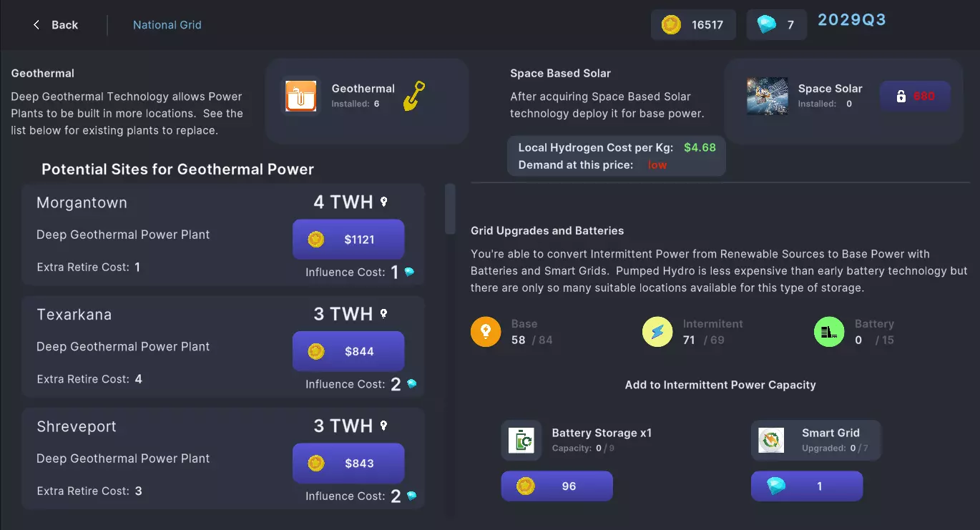
Task: Click the orange Geothermal technology icon
Action: (301, 96)
